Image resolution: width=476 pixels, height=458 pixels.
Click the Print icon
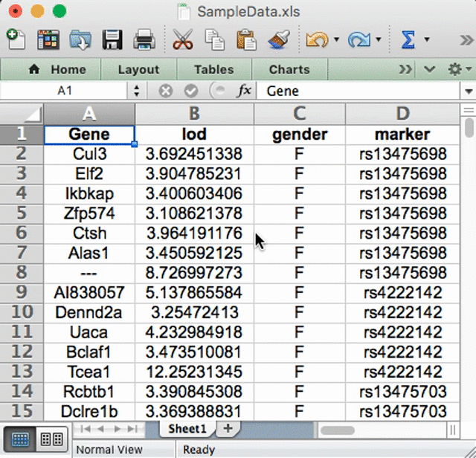pos(144,39)
